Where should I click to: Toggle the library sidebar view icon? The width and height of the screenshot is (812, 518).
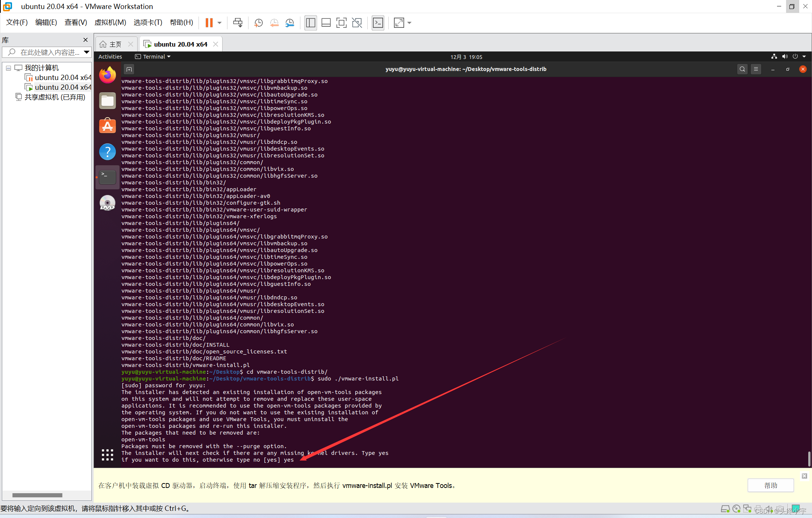click(x=311, y=23)
